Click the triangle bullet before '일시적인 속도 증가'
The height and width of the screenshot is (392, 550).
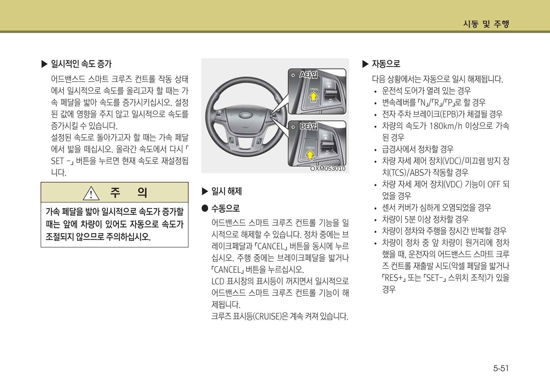(44, 64)
